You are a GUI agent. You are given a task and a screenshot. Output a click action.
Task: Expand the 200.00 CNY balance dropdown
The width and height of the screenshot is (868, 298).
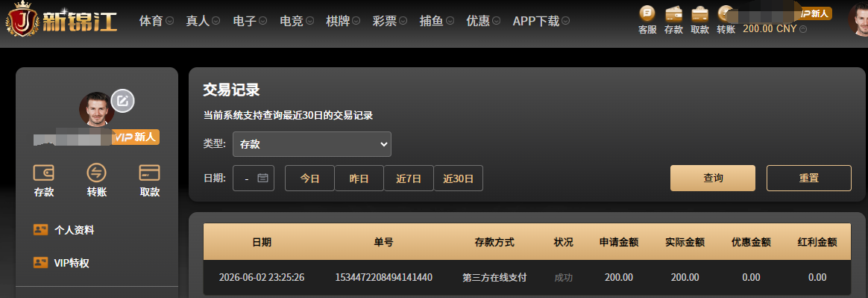pos(775,29)
